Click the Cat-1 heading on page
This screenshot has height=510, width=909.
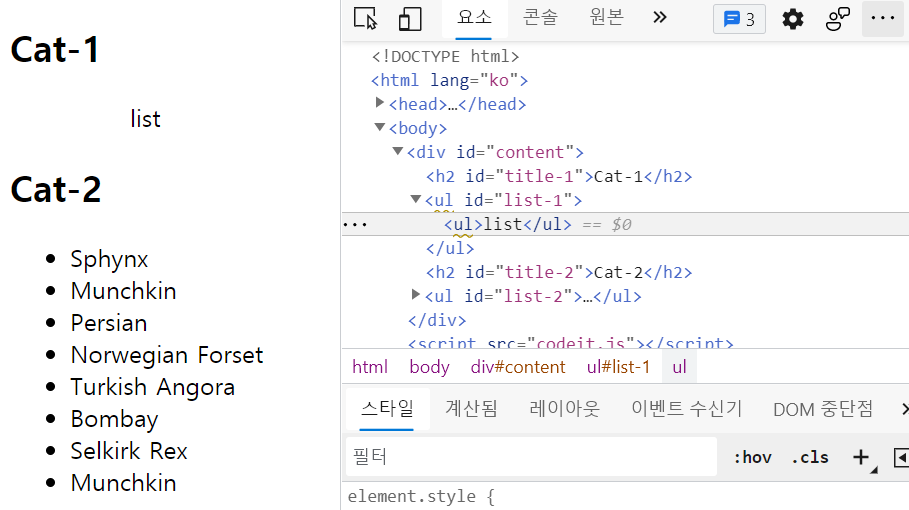click(x=55, y=50)
